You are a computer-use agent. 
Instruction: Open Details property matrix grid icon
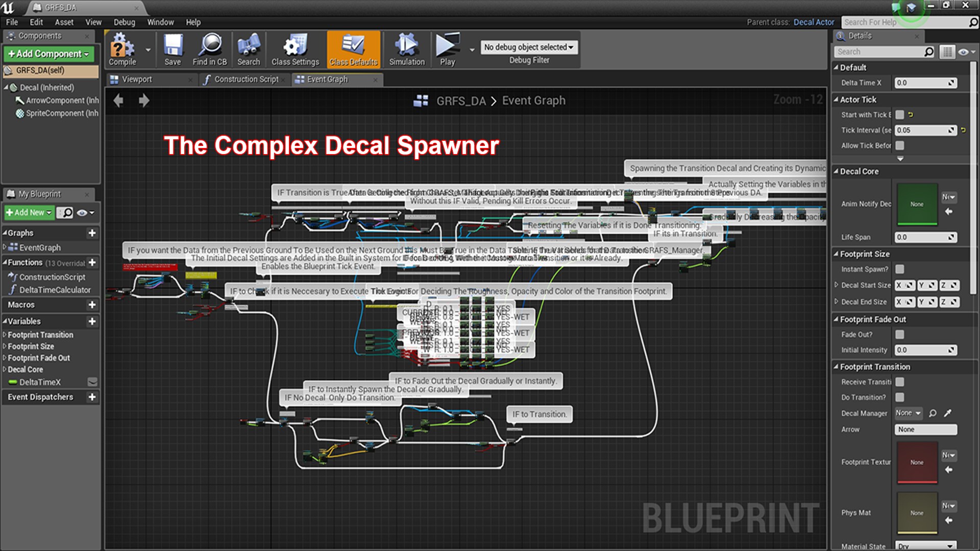click(x=947, y=52)
